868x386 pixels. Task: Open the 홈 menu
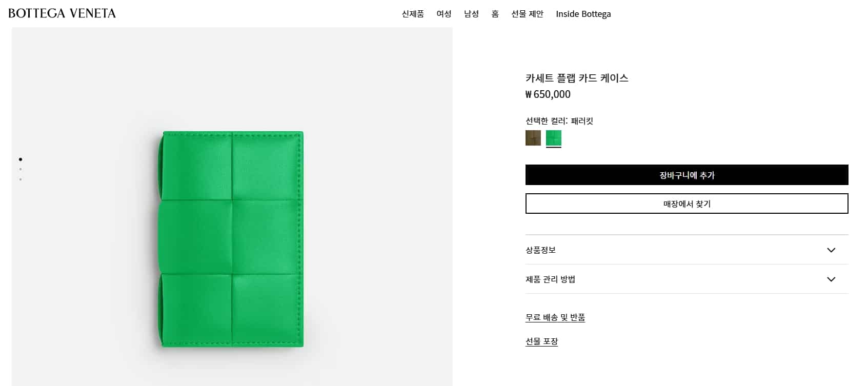pyautogui.click(x=495, y=14)
